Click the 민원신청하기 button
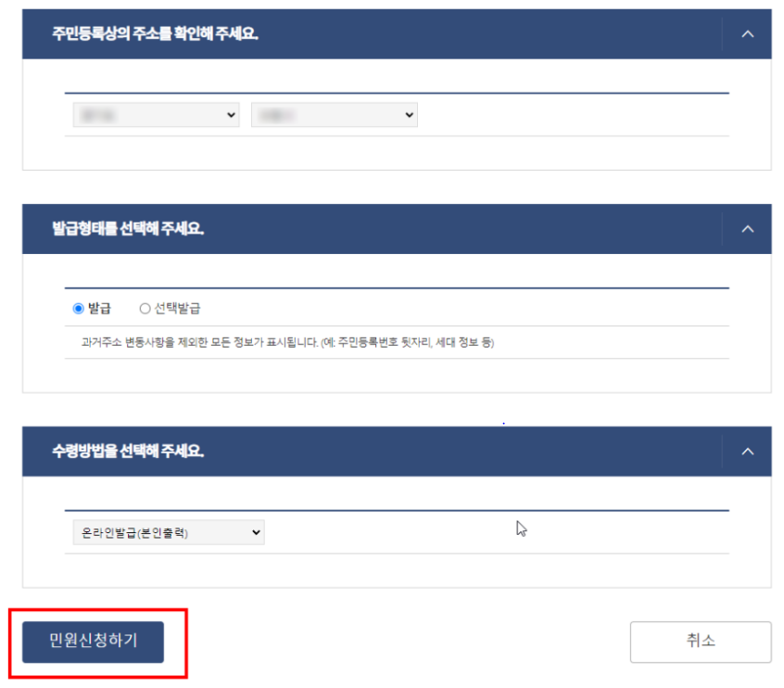This screenshot has height=688, width=784. pos(93,642)
